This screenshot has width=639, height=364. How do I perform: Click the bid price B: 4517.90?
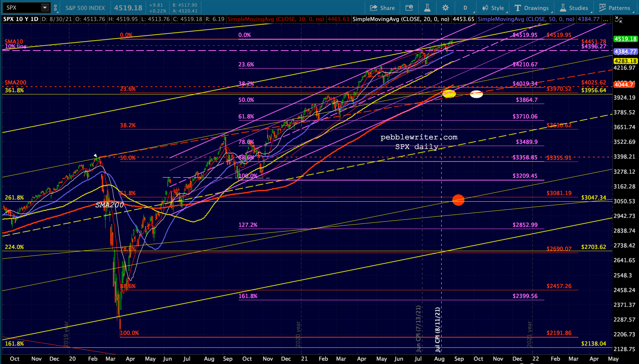(185, 5)
